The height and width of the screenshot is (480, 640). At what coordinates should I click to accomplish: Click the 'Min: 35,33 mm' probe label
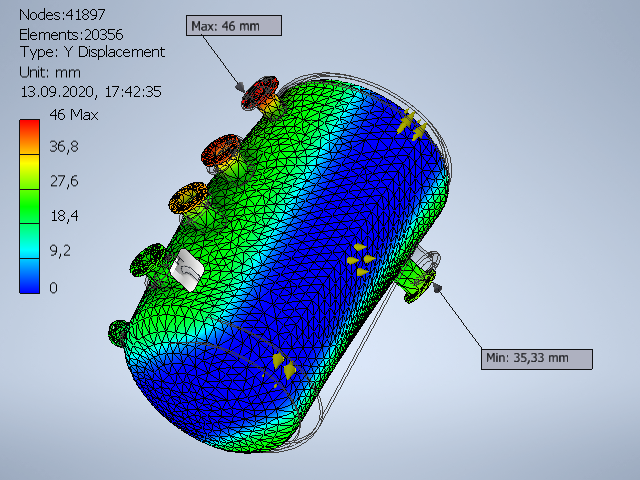537,359
